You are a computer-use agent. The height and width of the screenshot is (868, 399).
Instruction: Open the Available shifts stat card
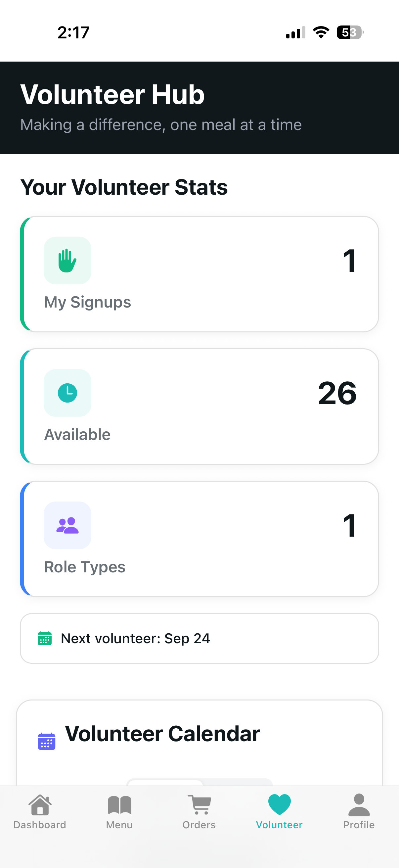pos(199,407)
